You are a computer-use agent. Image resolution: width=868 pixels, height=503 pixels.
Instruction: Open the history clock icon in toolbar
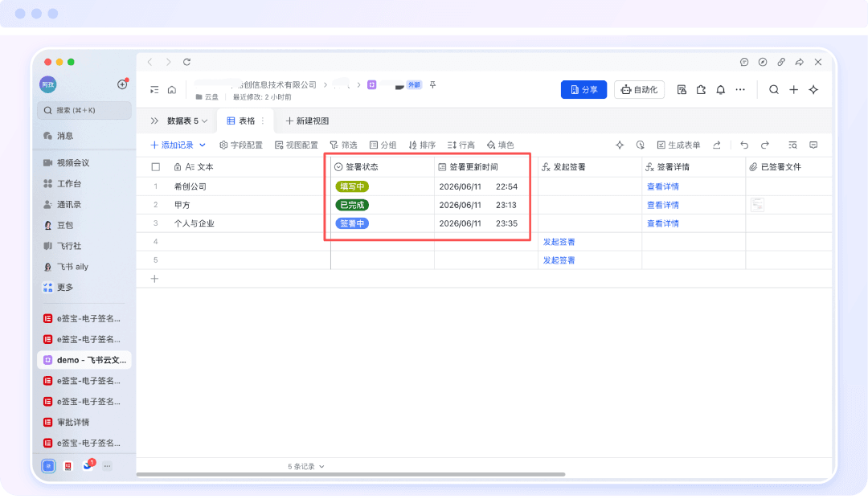(x=640, y=145)
